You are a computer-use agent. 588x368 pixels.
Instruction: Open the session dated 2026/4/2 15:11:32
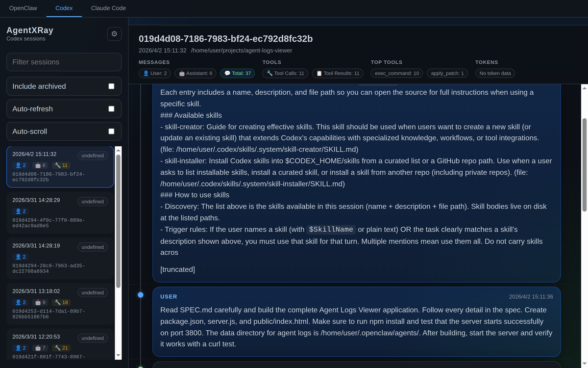coord(60,166)
